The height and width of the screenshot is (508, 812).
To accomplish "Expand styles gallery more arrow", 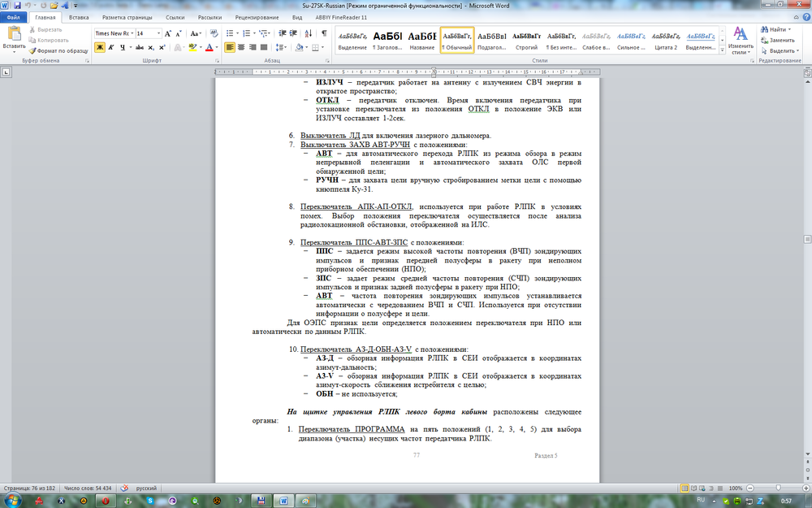I will click(x=723, y=50).
